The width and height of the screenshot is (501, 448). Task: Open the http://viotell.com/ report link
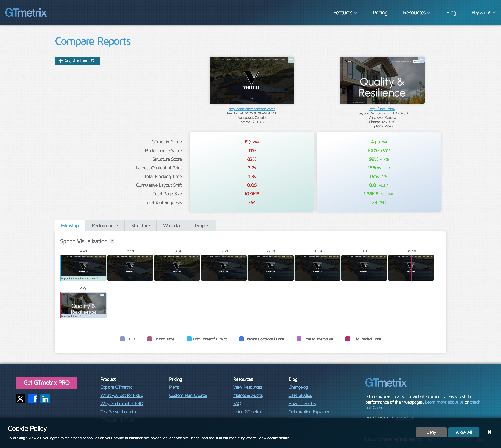pyautogui.click(x=382, y=109)
